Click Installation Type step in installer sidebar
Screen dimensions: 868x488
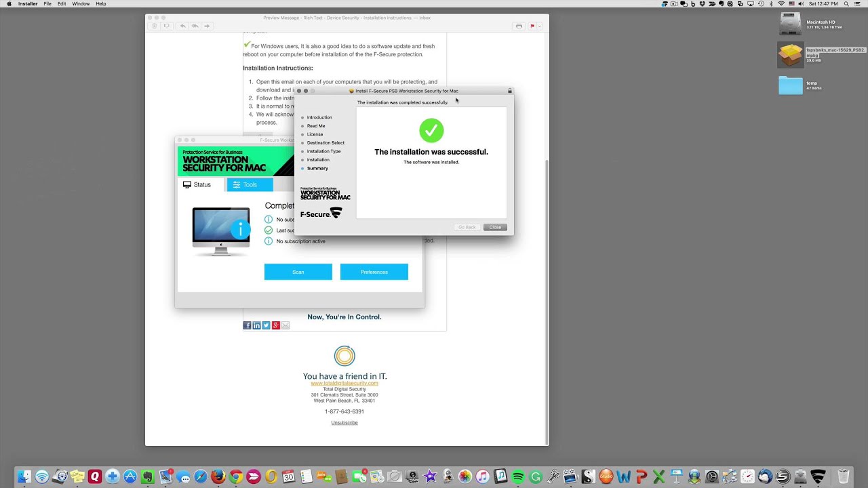pos(323,151)
